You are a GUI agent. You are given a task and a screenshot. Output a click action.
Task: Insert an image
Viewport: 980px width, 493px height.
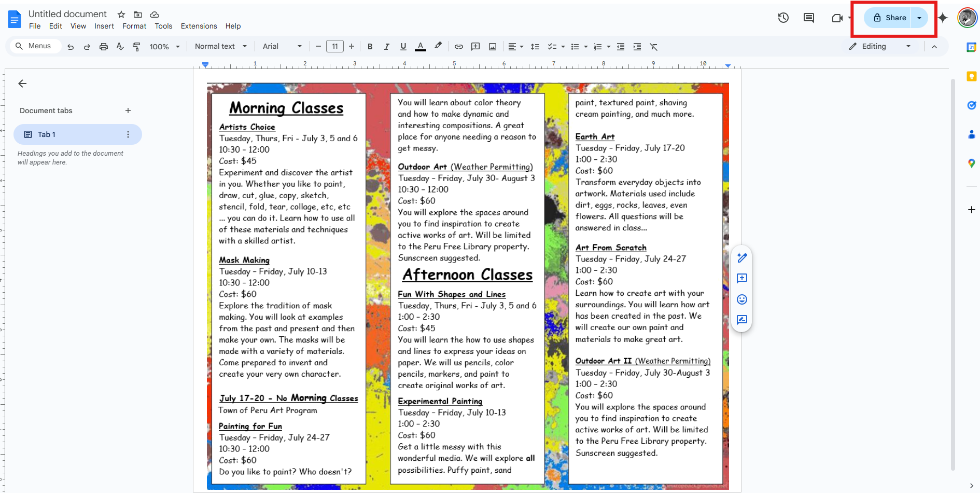coord(492,46)
